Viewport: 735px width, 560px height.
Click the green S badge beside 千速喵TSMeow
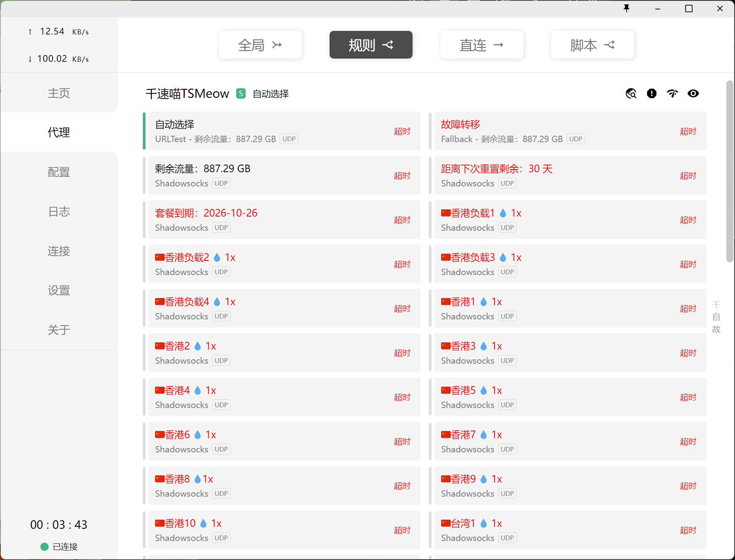pyautogui.click(x=241, y=93)
